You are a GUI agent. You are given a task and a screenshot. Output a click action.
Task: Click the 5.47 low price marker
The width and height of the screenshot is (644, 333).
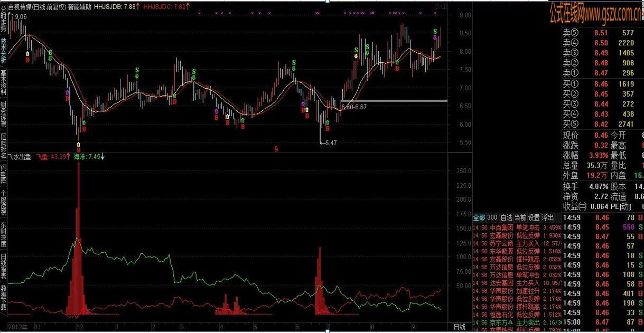[x=331, y=143]
